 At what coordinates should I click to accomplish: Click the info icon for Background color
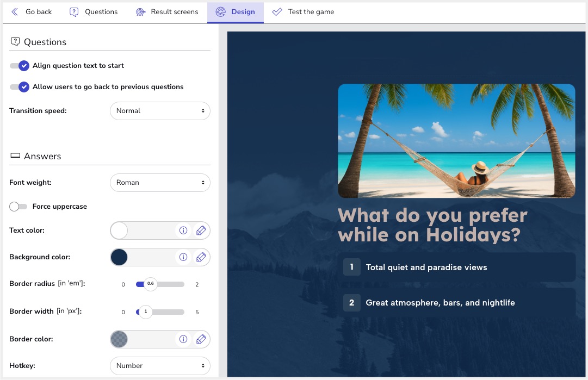pyautogui.click(x=183, y=257)
